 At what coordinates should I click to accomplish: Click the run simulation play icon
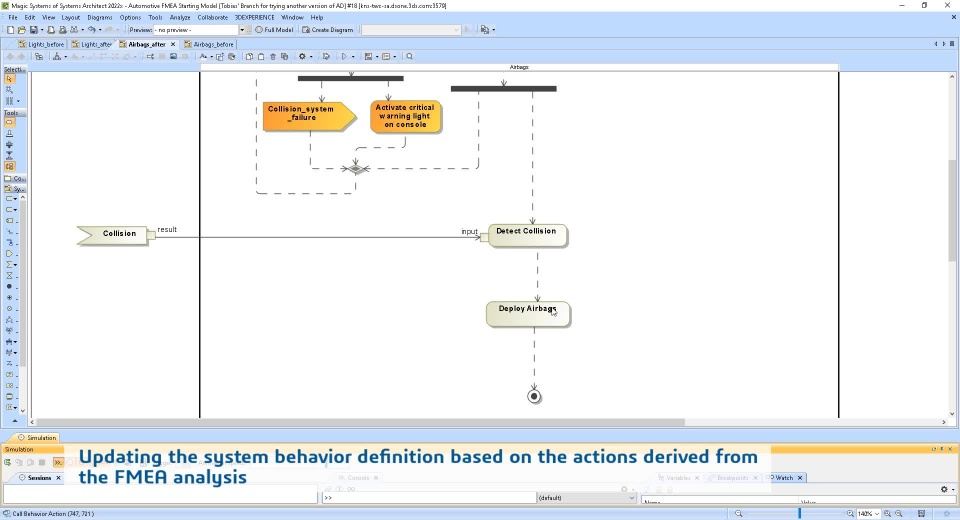[x=344, y=56]
